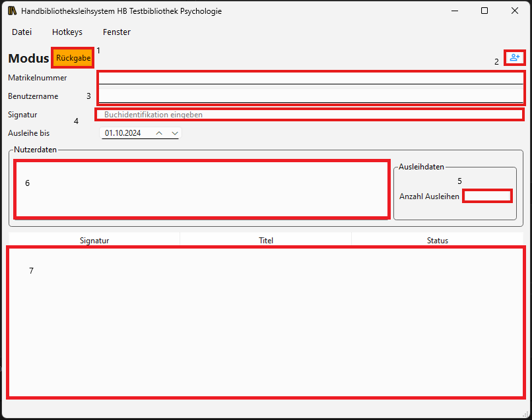Click into the Benutzername text field
Screen dimensions: 532x420
pos(310,95)
